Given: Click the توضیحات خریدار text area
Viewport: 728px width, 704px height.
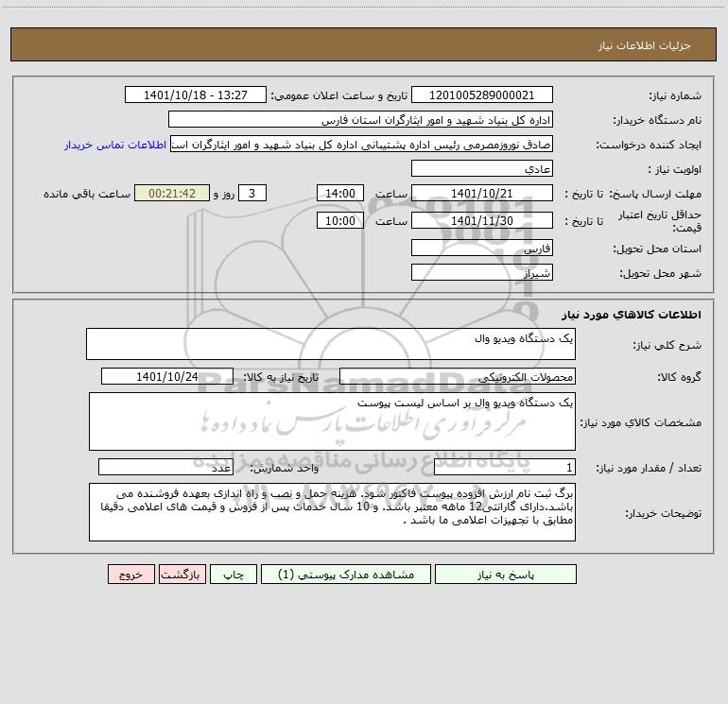Looking at the screenshot, I should click(x=332, y=512).
